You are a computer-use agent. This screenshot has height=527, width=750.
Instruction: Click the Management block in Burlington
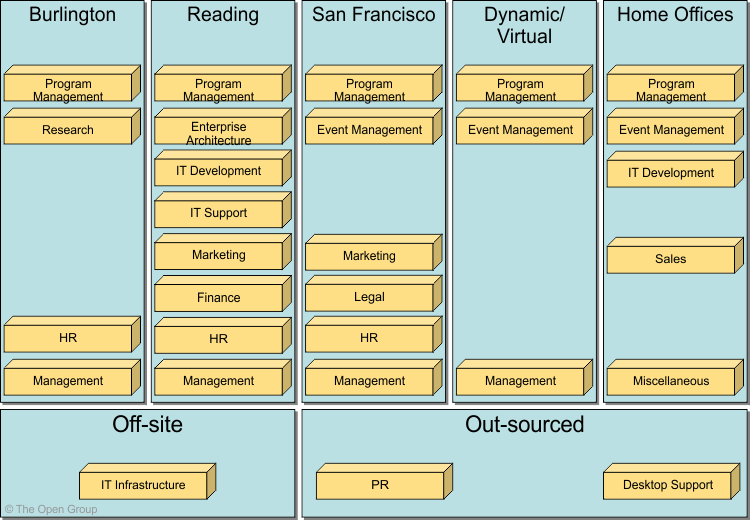pos(72,377)
